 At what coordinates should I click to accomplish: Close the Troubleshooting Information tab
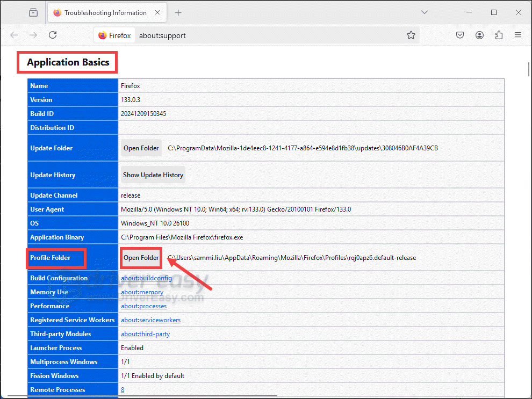pyautogui.click(x=157, y=12)
